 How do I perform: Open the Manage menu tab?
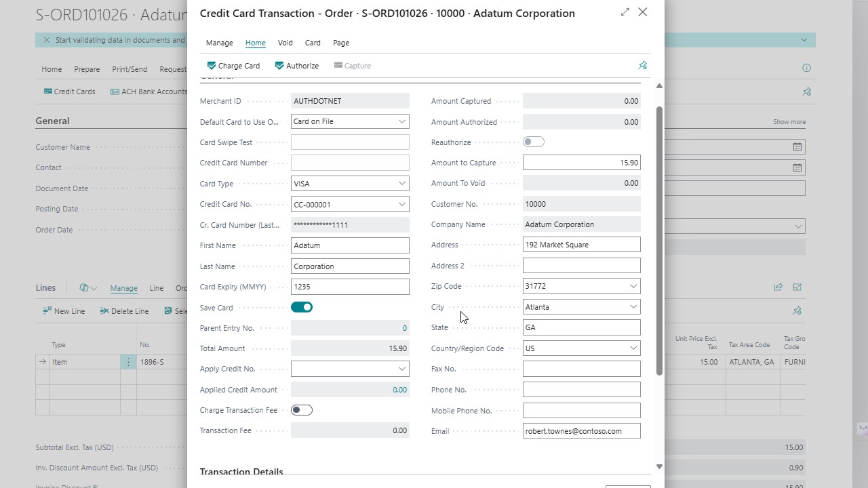[219, 43]
